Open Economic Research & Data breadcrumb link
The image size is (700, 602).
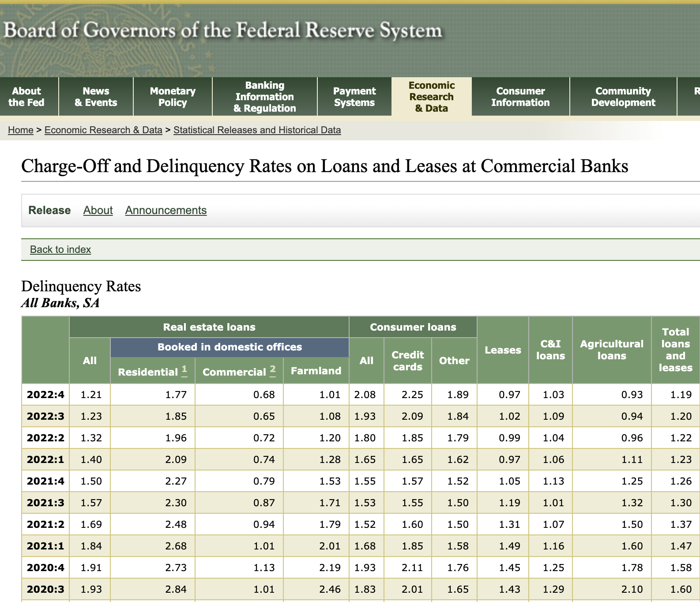click(103, 130)
